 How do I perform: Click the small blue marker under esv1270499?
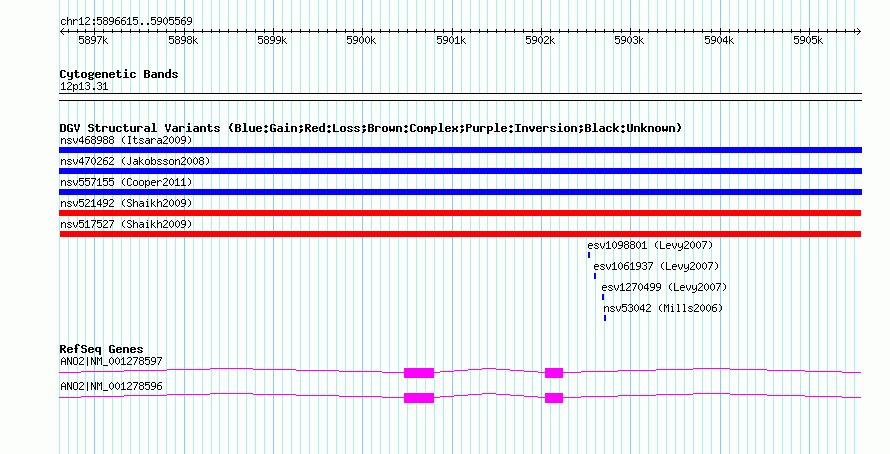pos(603,297)
